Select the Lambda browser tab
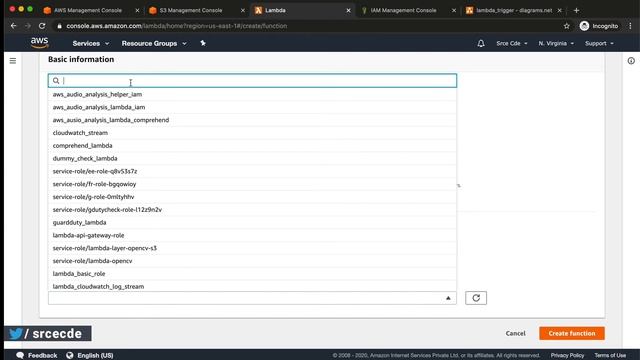The width and height of the screenshot is (640, 360). click(x=276, y=10)
